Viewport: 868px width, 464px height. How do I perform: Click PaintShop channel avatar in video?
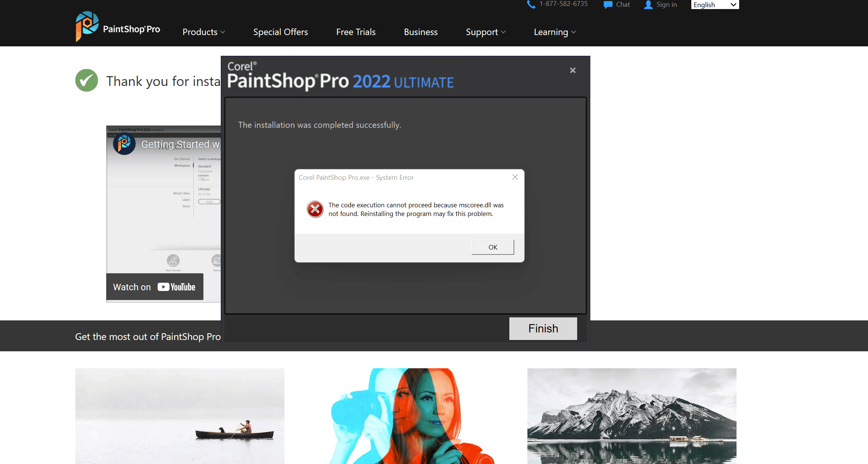point(124,144)
